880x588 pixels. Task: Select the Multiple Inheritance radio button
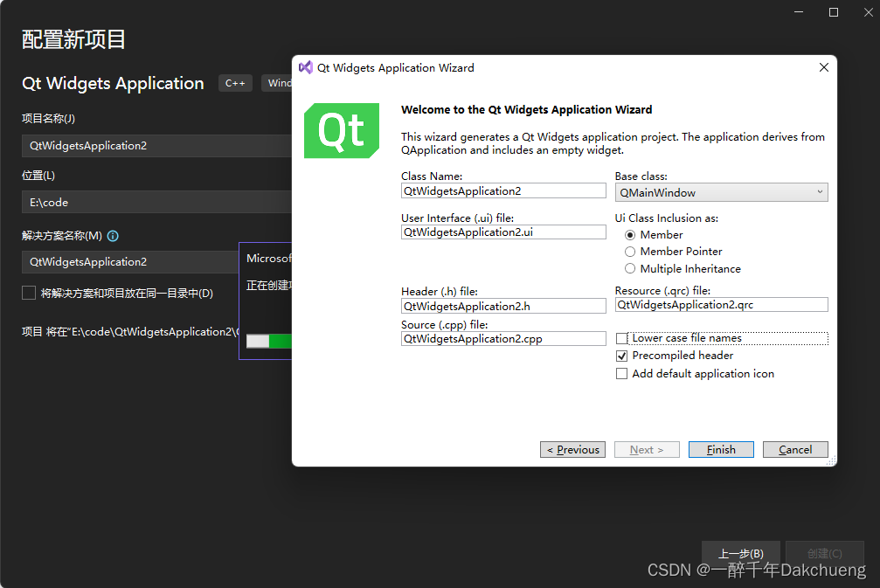tap(630, 269)
